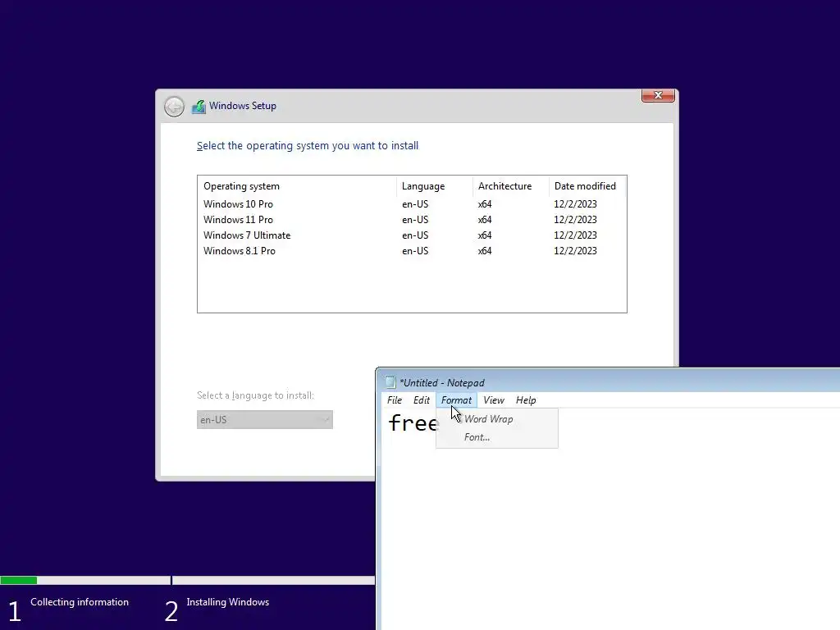
Task: Click the Notepad title bar icon
Action: point(390,382)
